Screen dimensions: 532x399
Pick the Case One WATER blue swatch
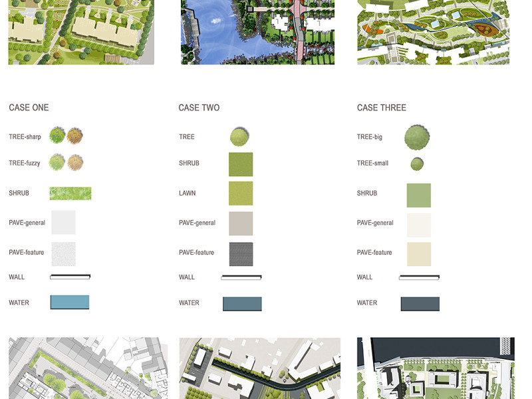tap(70, 302)
